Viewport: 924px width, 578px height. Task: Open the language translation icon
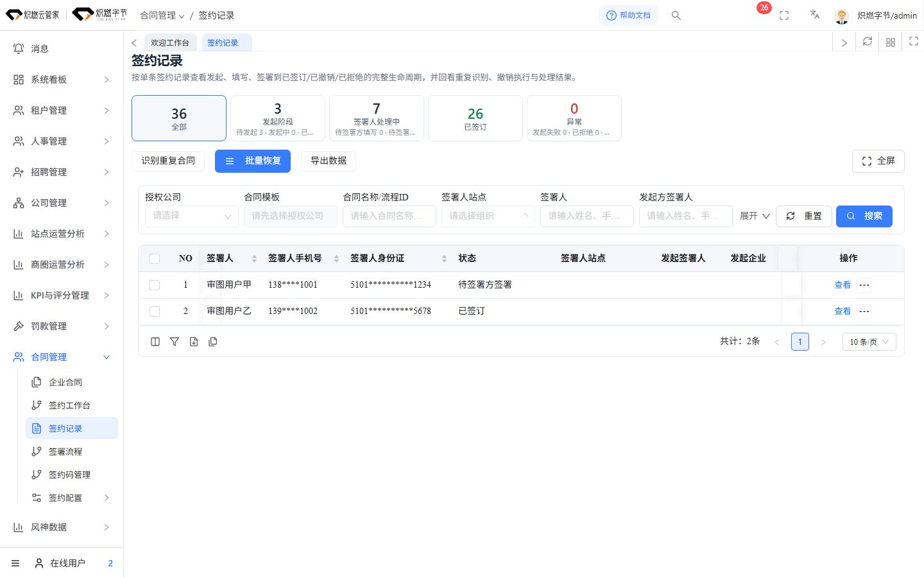pyautogui.click(x=814, y=14)
